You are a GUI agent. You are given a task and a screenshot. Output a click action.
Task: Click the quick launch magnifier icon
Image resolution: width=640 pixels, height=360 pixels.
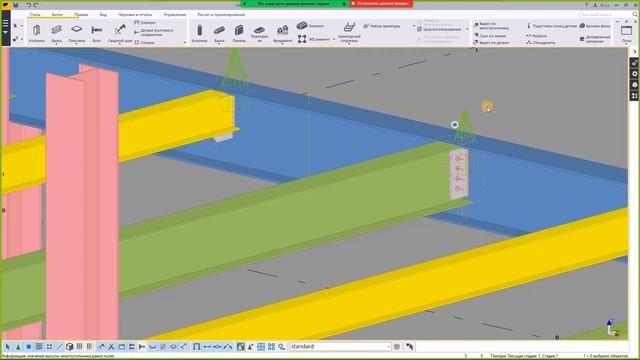click(x=635, y=14)
